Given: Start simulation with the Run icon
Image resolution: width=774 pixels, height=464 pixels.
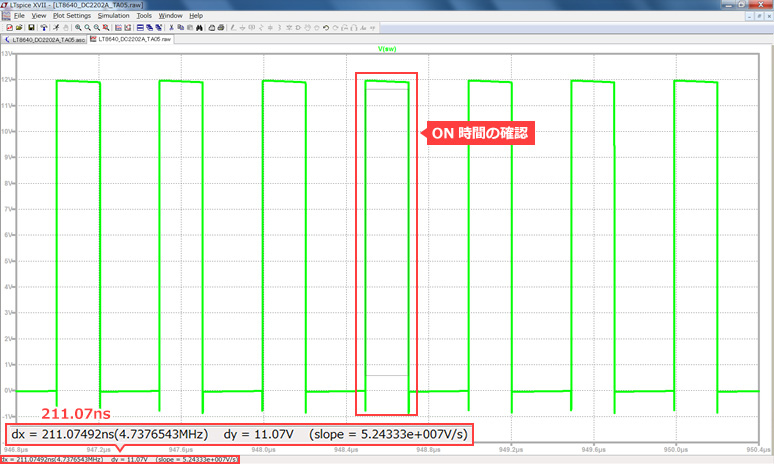Looking at the screenshot, I should click(x=57, y=28).
